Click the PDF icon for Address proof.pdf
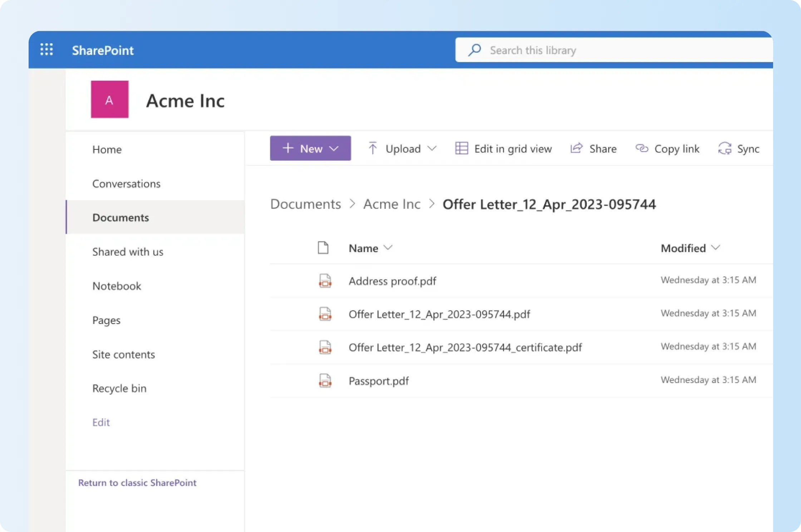The width and height of the screenshot is (801, 532). (325, 281)
